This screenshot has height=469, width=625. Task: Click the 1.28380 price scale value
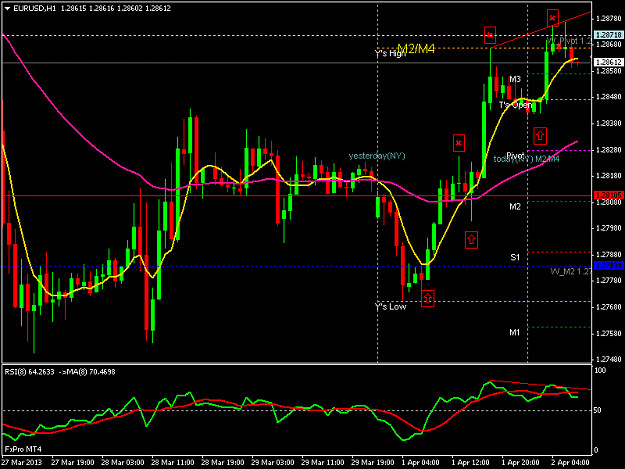(608, 124)
